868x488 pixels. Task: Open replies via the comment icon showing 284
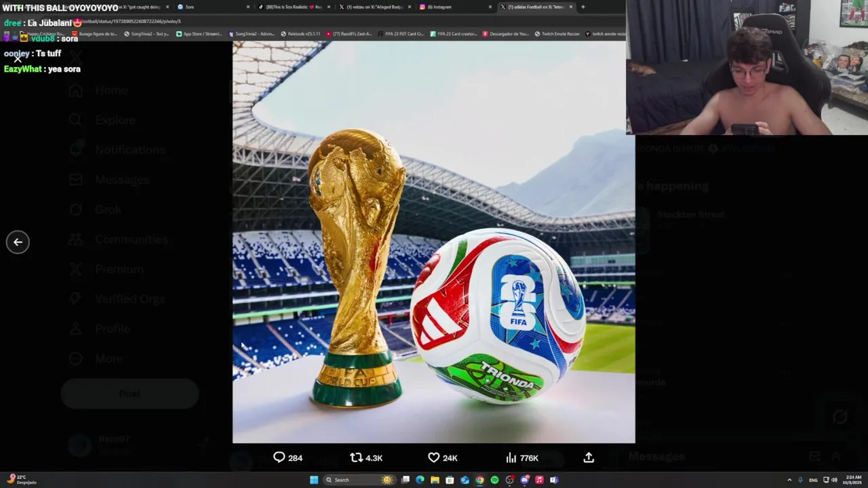click(288, 458)
